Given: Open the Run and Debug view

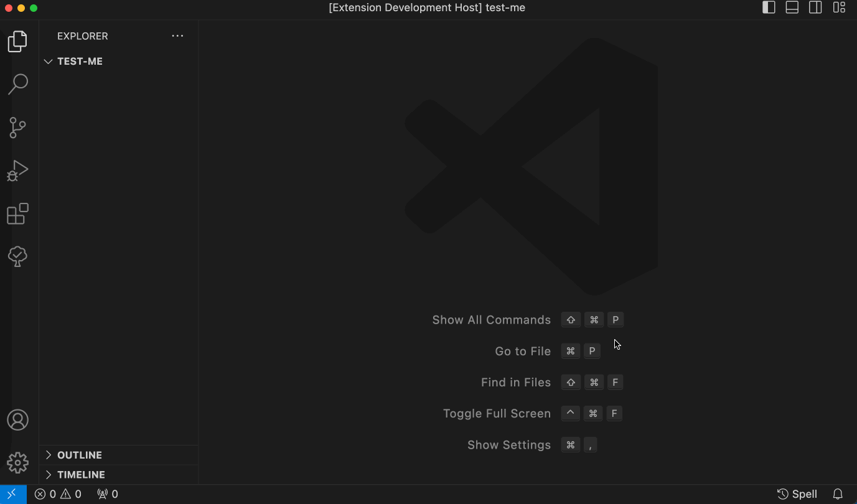Looking at the screenshot, I should (17, 170).
